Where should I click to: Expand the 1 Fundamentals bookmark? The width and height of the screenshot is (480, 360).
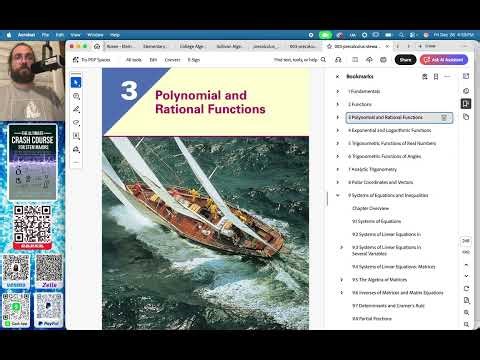tap(337, 91)
